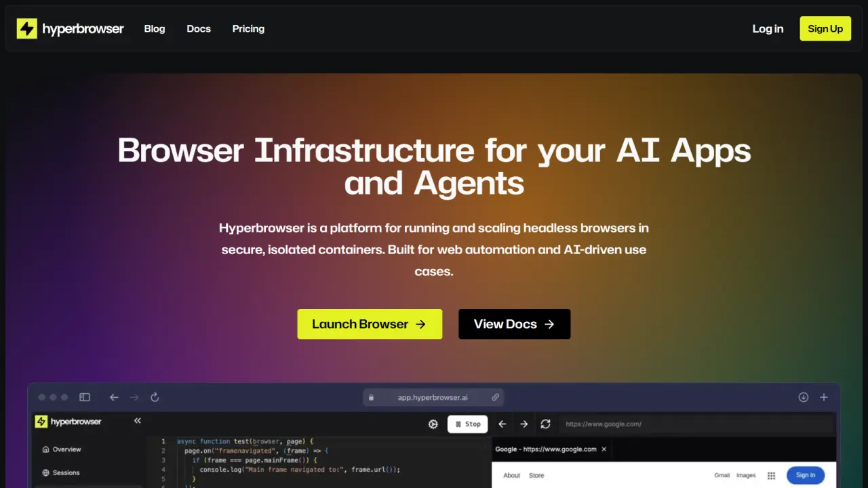Click the embedded browser forward arrow
Viewport: 868px width, 488px height.
[524, 424]
